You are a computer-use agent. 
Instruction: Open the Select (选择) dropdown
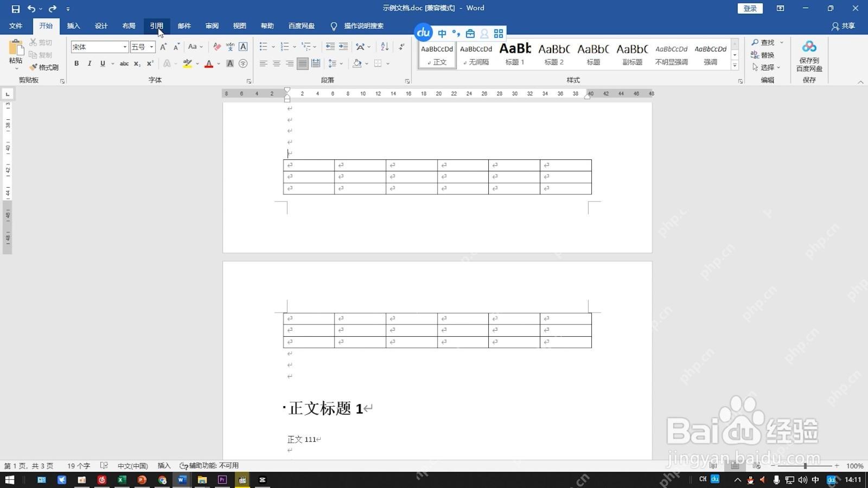coord(767,67)
